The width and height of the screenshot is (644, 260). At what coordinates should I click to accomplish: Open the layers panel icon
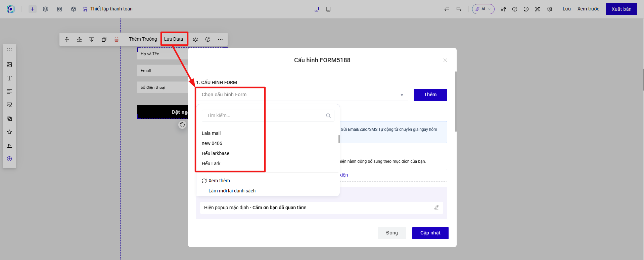(x=45, y=9)
